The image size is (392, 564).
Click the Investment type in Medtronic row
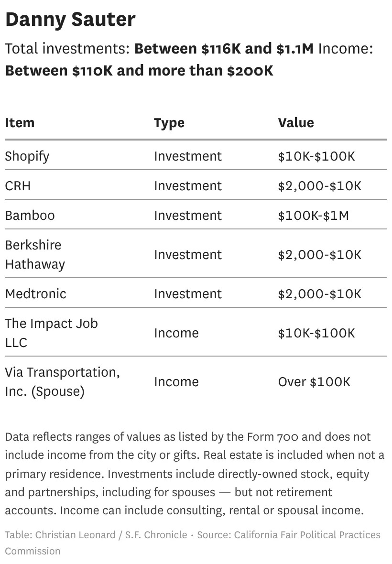point(188,293)
